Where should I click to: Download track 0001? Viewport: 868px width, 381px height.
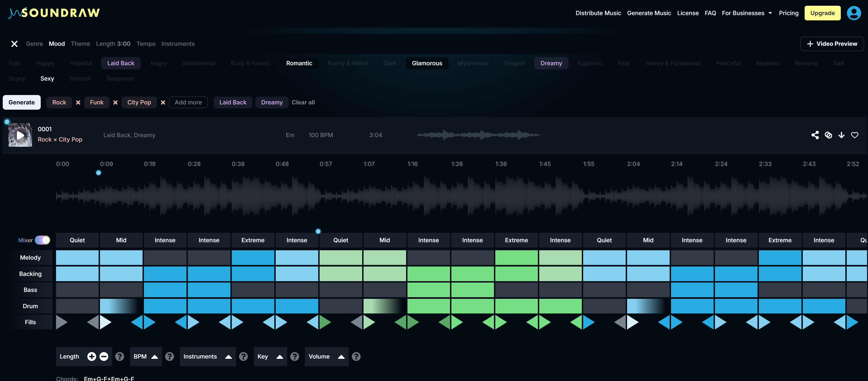[x=841, y=135]
